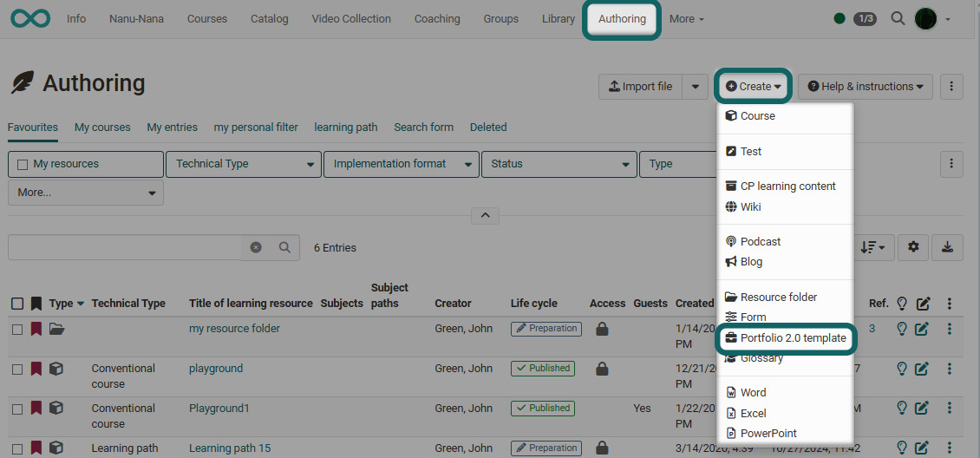Click the search magnifier icon in header
This screenshot has height=458, width=980.
pos(898,18)
